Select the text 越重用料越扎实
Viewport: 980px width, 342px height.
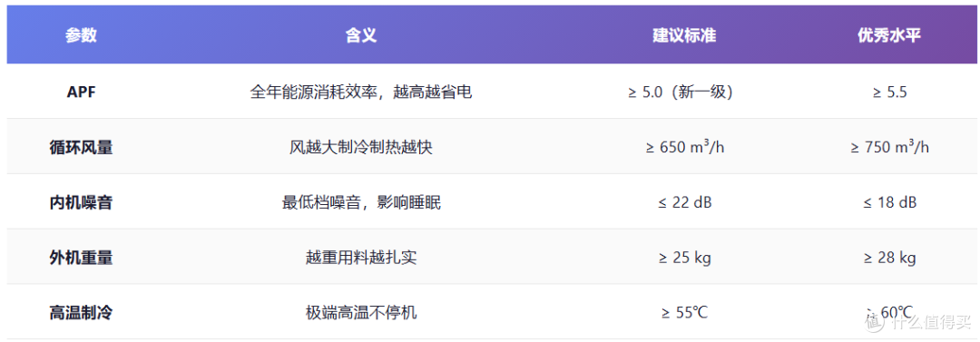[360, 258]
